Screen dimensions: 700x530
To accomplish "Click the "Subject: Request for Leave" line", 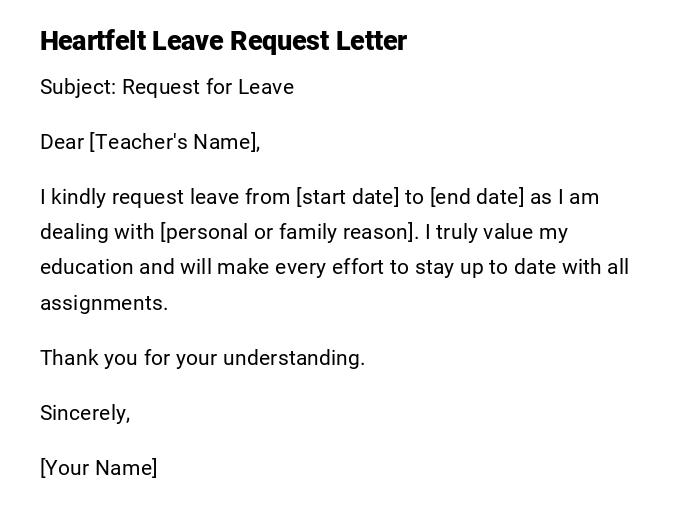I will (x=167, y=87).
